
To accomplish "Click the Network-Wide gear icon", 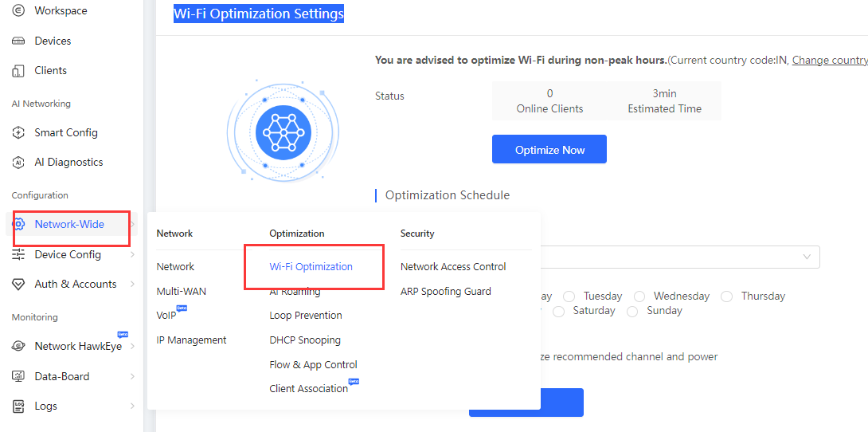I will pos(19,224).
